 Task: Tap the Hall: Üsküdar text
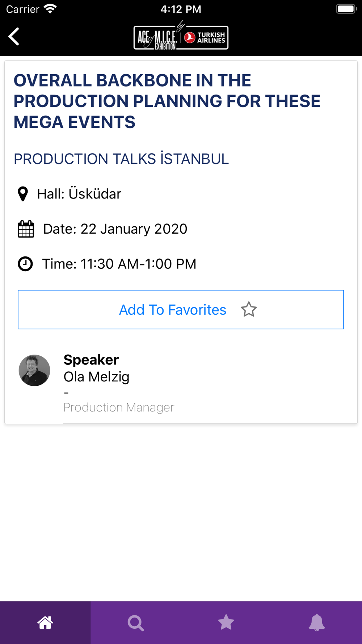(79, 194)
